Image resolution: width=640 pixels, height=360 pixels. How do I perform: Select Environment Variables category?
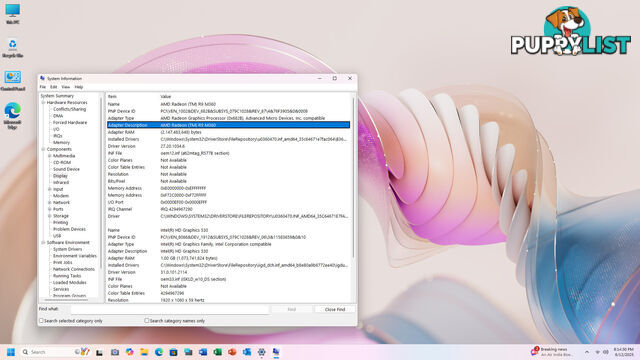[75, 256]
